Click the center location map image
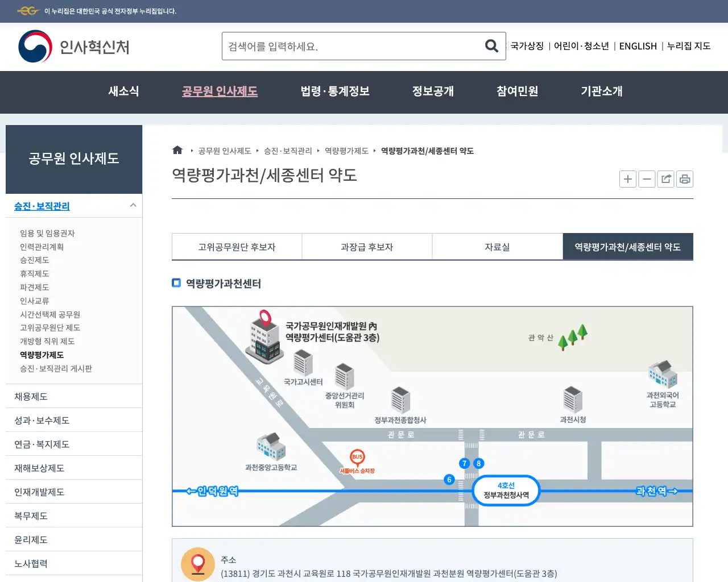 tap(432, 417)
